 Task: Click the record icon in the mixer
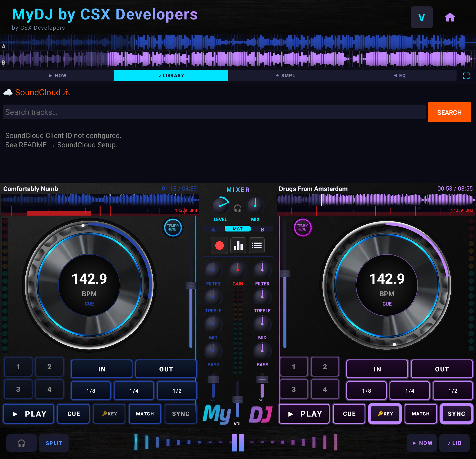[219, 245]
